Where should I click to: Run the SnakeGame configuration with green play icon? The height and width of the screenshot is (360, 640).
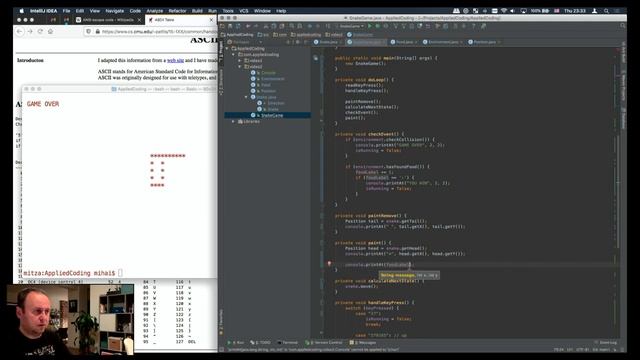[x=370, y=26]
